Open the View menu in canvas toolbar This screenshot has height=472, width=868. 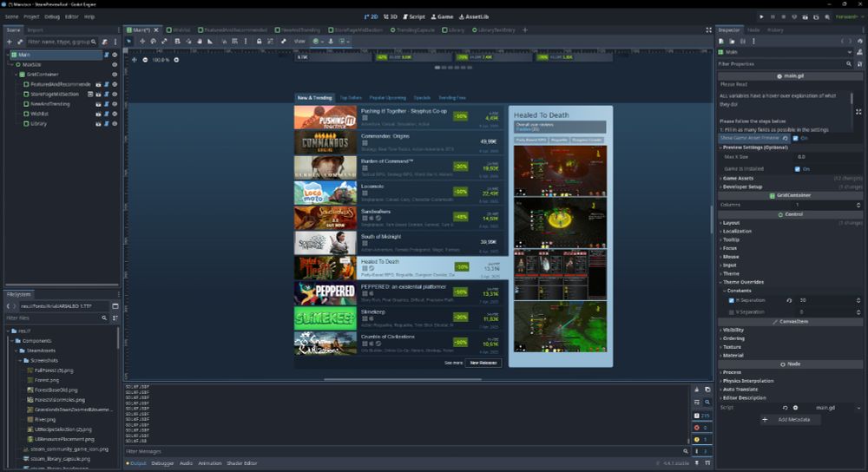pos(299,41)
